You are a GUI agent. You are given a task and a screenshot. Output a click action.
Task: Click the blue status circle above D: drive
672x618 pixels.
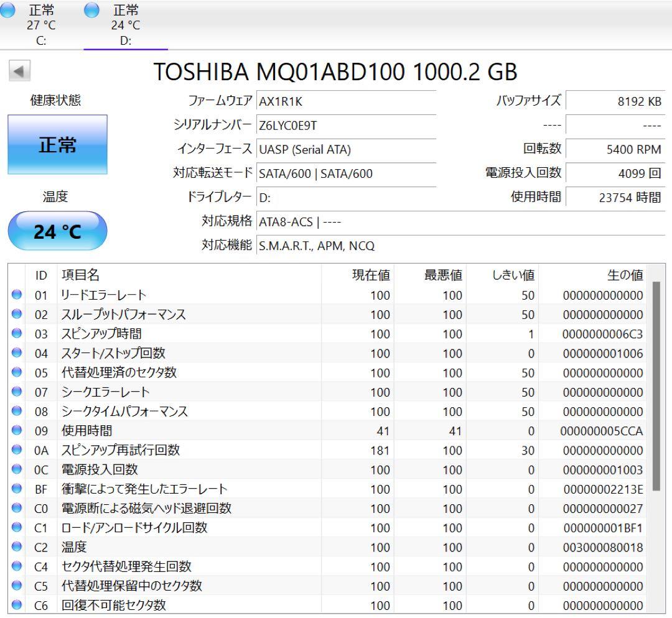91,10
